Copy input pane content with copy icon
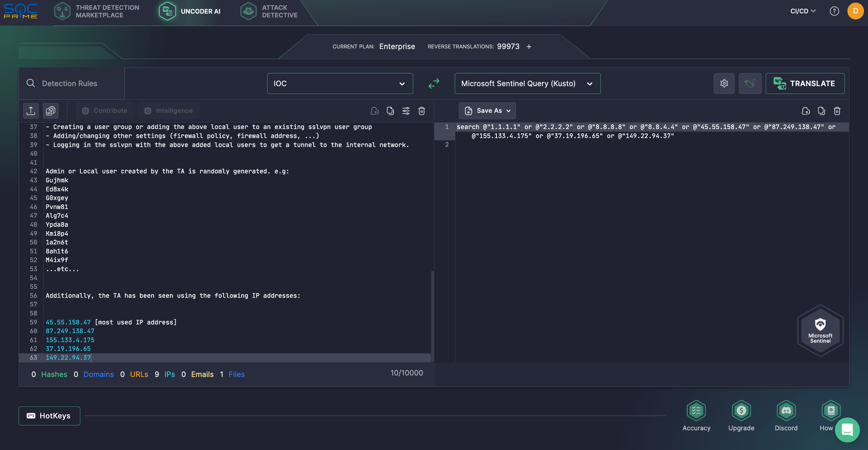The image size is (868, 450). (390, 111)
